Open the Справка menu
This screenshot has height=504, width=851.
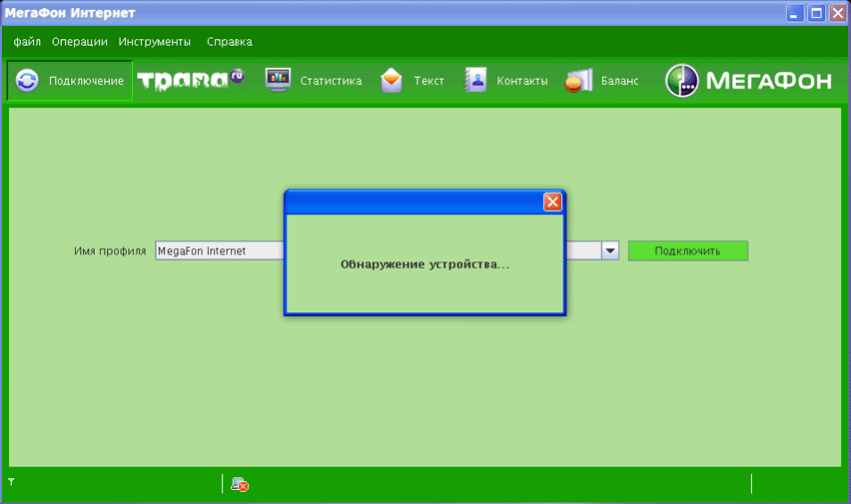[x=230, y=42]
